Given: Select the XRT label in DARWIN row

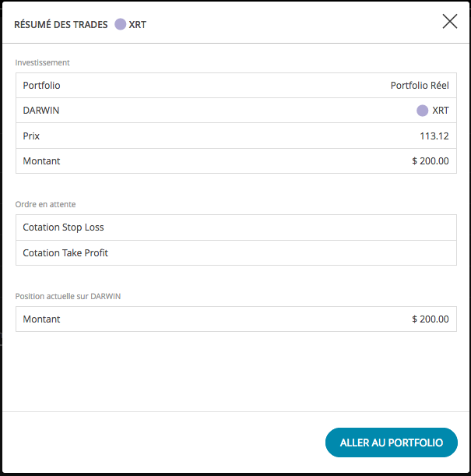Looking at the screenshot, I should (441, 111).
